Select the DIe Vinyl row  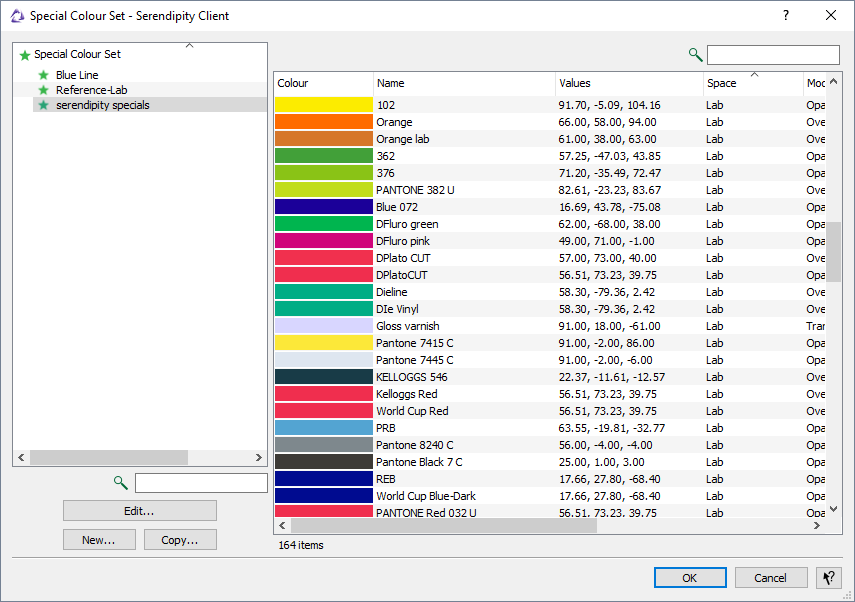pyautogui.click(x=550, y=309)
